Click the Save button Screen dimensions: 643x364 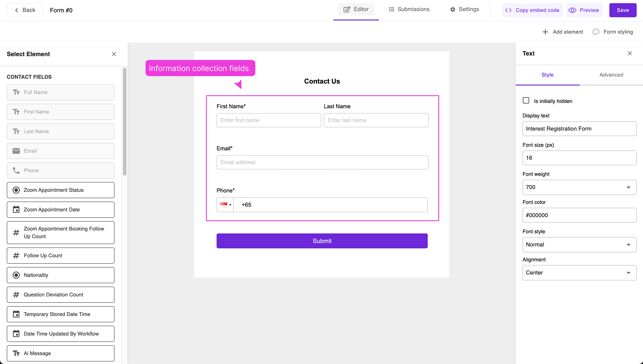tap(623, 10)
